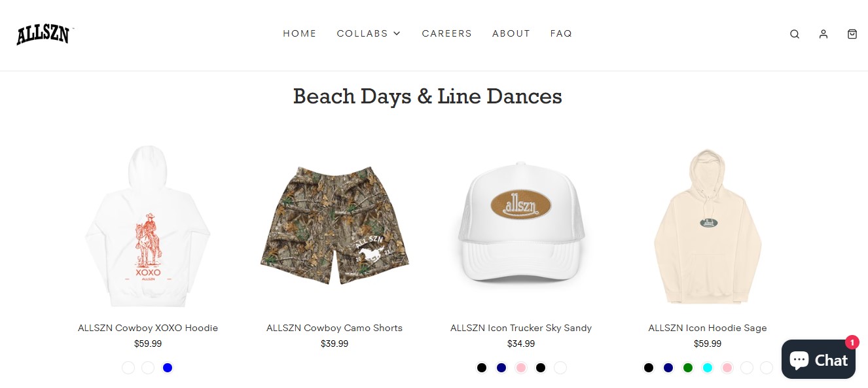Select cyan swatch for Icon Hoodie Sage
The height and width of the screenshot is (388, 868).
point(708,368)
